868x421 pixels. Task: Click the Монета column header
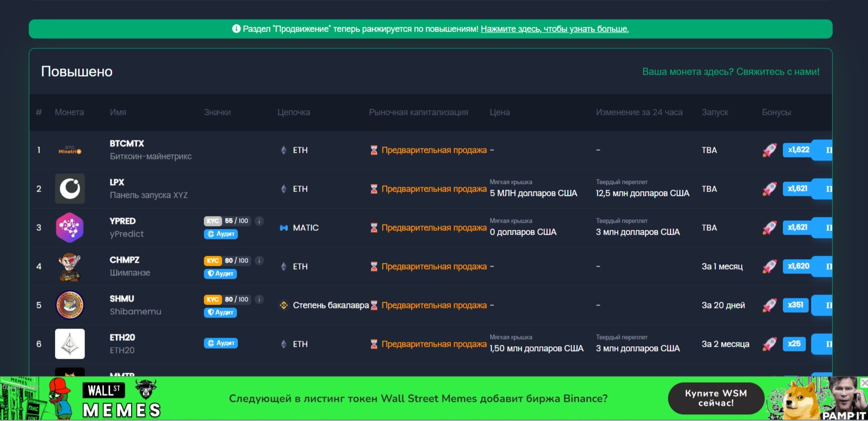coord(69,112)
